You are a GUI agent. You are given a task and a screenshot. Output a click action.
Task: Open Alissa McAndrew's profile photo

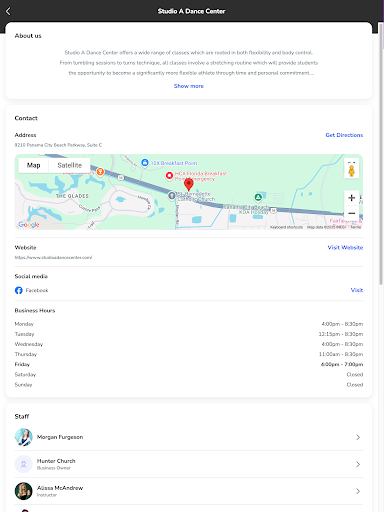pyautogui.click(x=24, y=491)
